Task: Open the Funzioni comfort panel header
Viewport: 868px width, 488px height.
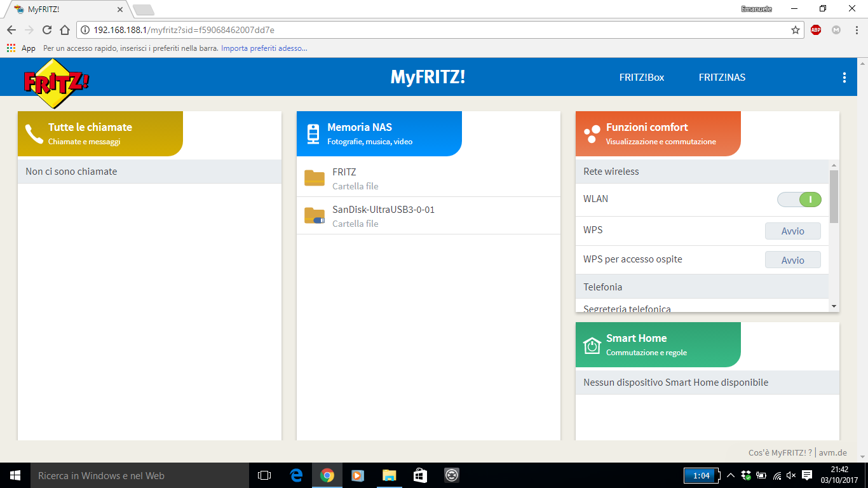Action: click(x=658, y=133)
